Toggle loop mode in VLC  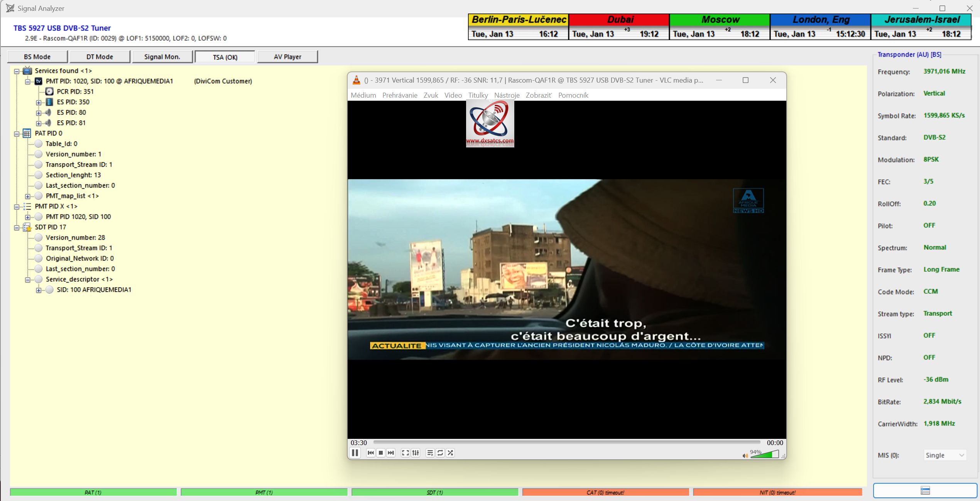440,453
